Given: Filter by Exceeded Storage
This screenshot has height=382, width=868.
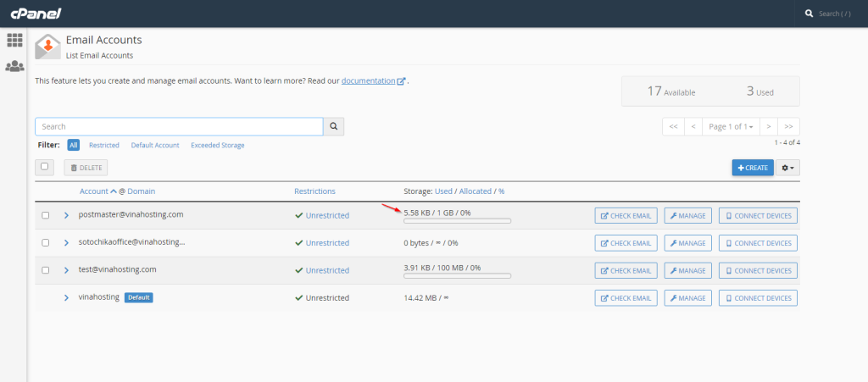Looking at the screenshot, I should [217, 146].
